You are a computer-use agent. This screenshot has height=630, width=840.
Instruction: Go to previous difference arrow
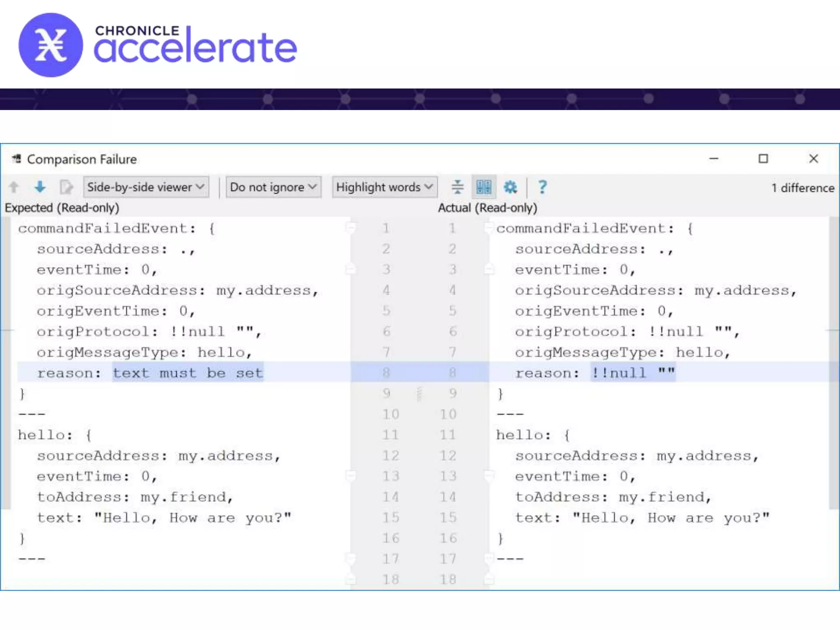click(x=14, y=187)
